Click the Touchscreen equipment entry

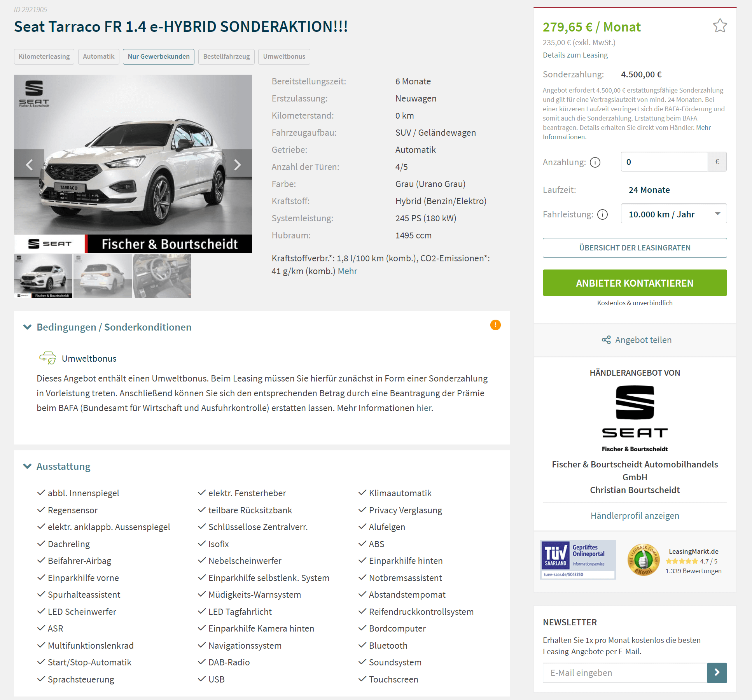point(393,679)
